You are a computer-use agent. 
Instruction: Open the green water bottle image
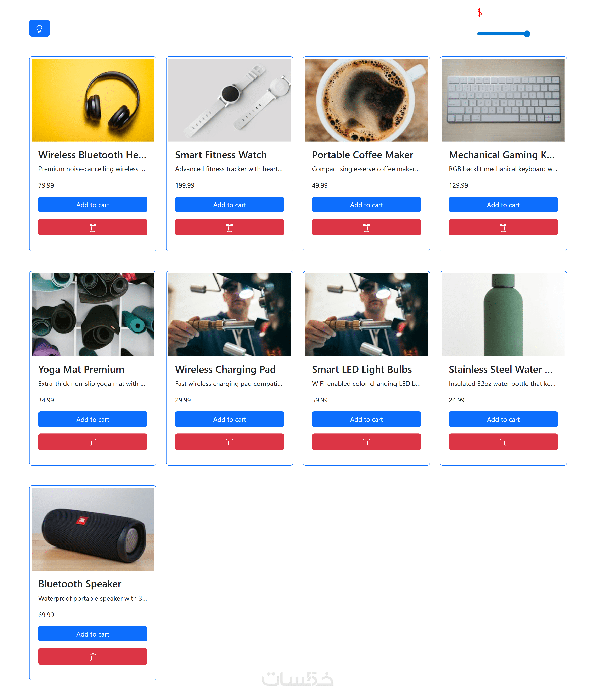point(503,315)
